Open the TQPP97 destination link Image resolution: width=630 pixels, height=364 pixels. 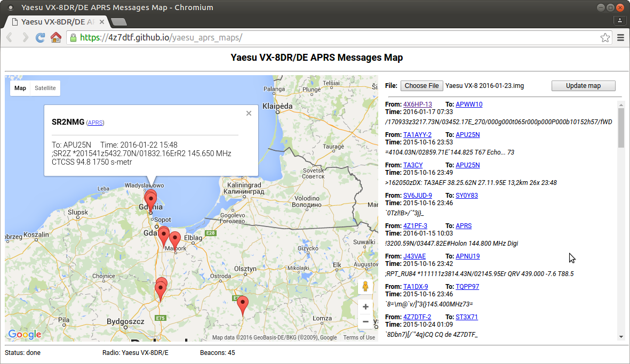pos(467,287)
